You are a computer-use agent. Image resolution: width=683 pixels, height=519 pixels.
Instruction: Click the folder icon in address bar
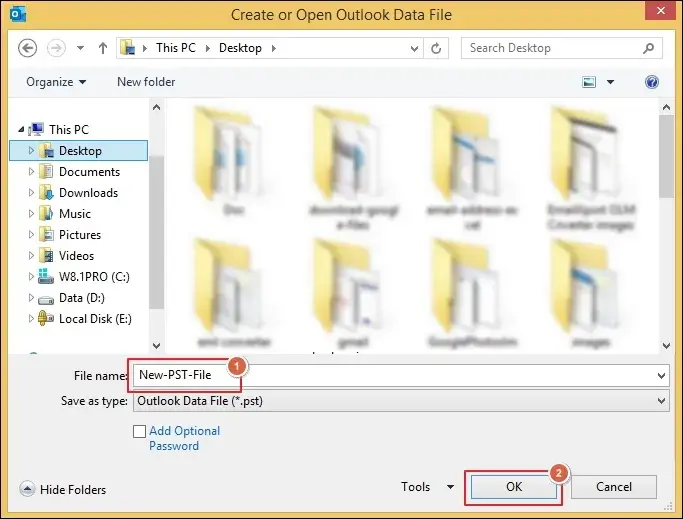click(x=128, y=47)
